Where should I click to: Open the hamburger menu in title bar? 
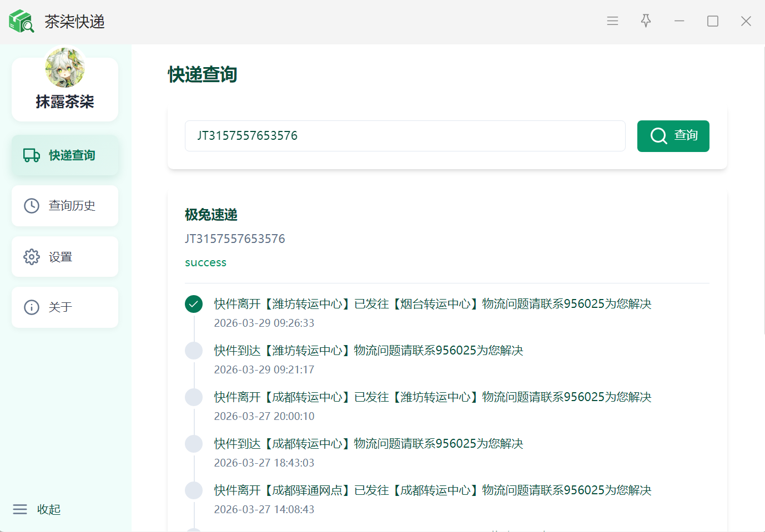click(612, 21)
